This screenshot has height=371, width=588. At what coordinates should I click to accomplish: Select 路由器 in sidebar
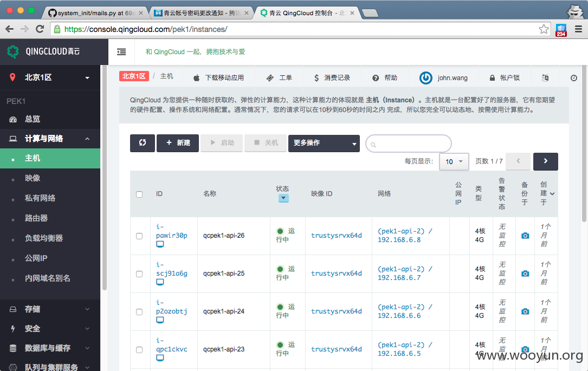[x=50, y=218]
